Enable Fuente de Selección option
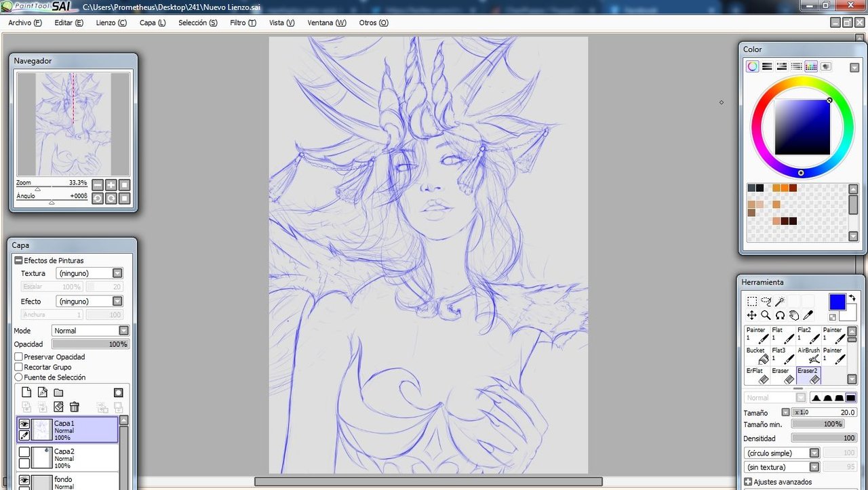Image resolution: width=868 pixels, height=490 pixels. click(x=19, y=377)
